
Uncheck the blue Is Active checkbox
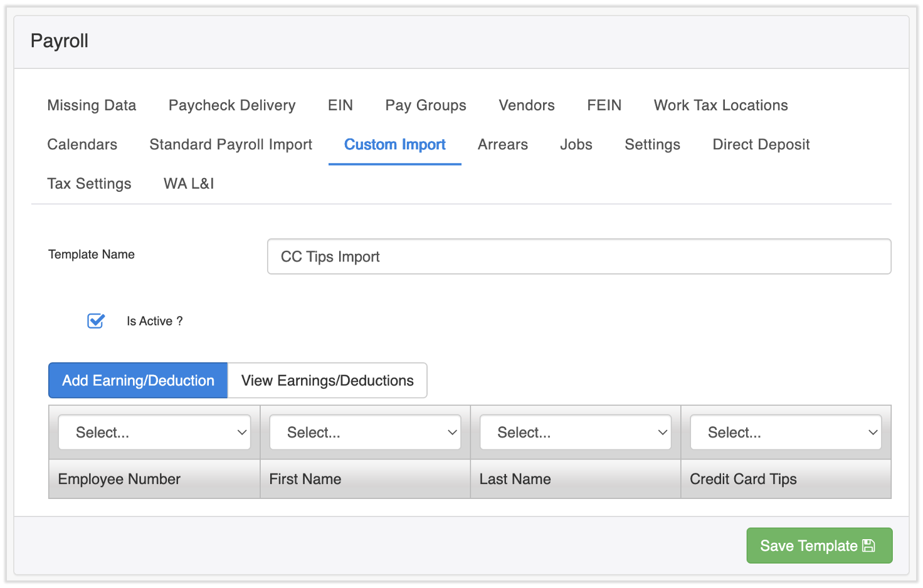click(95, 320)
